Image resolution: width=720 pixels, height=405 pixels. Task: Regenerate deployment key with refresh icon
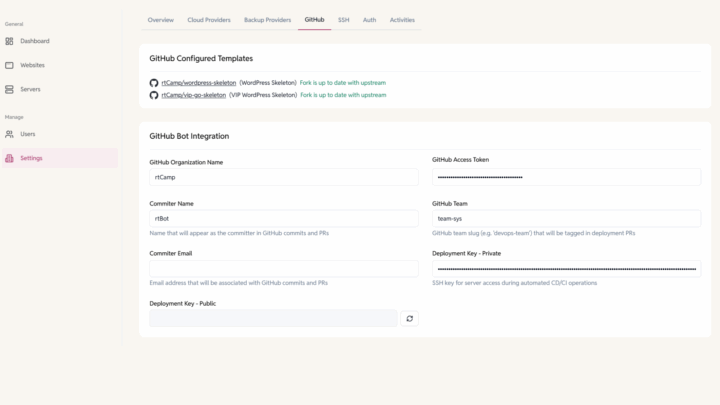coord(410,319)
